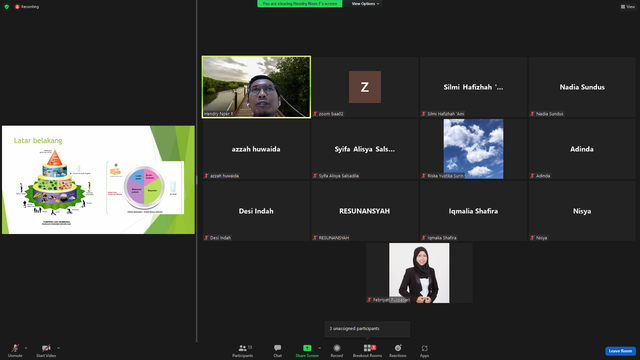The height and width of the screenshot is (360, 640).
Task: Click the muted mic icon on Riska tile
Action: [424, 176]
